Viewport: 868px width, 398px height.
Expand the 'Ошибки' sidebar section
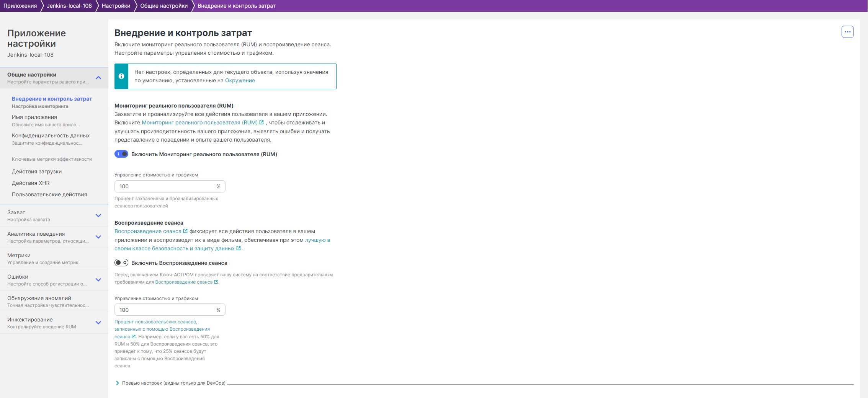click(98, 280)
